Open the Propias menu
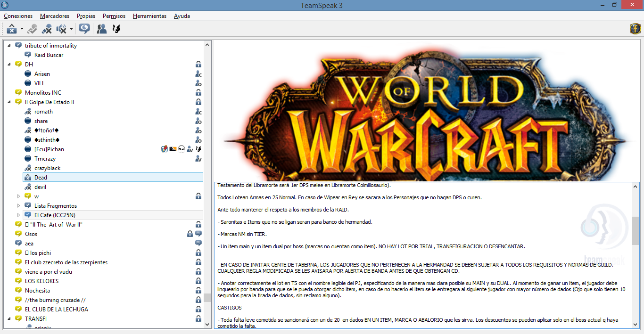Image resolution: width=644 pixels, height=334 pixels. (86, 16)
